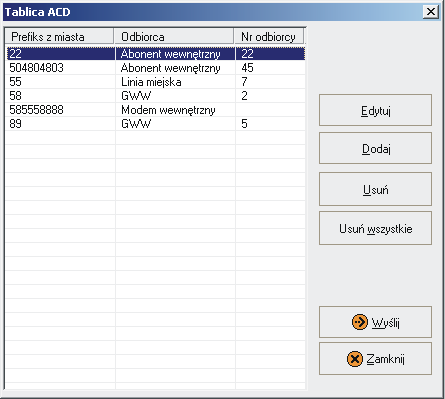
Task: Click GWW in the row with prefix 58
Action: coord(136,96)
